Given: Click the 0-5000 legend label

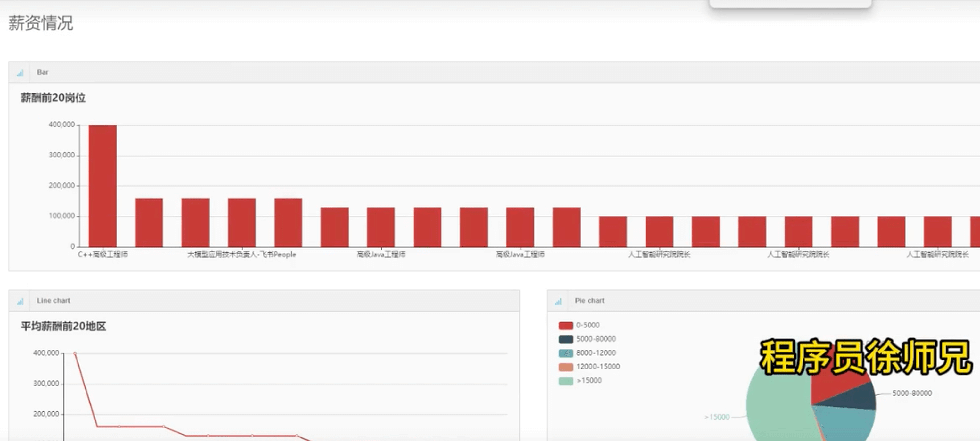Looking at the screenshot, I should (x=588, y=325).
